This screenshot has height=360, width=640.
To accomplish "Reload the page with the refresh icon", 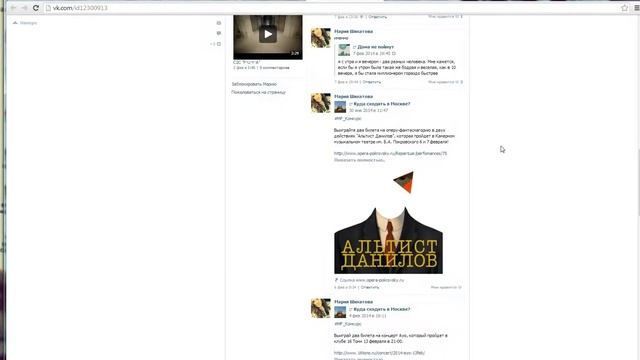I will pos(36,8).
